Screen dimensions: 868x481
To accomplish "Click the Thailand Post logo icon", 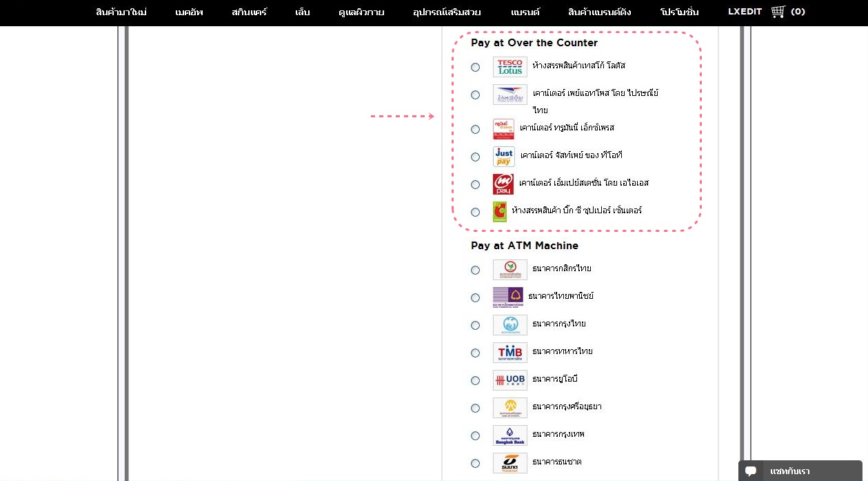I will click(x=509, y=95).
